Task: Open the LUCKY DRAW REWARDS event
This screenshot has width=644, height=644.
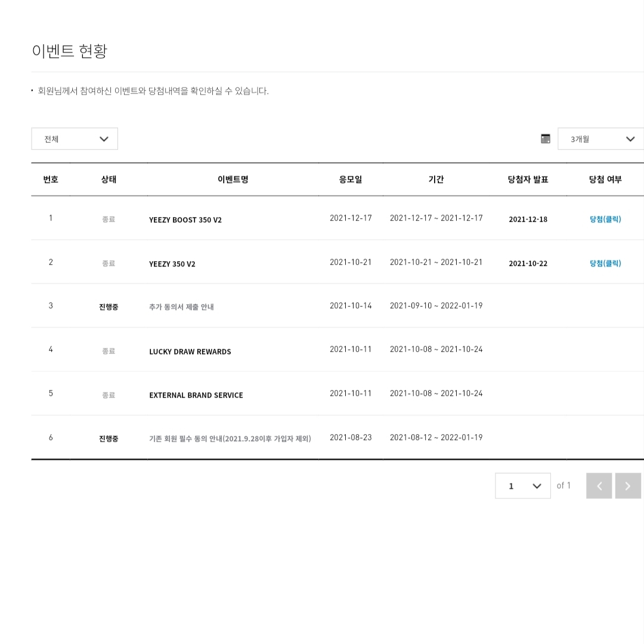Action: 190,352
